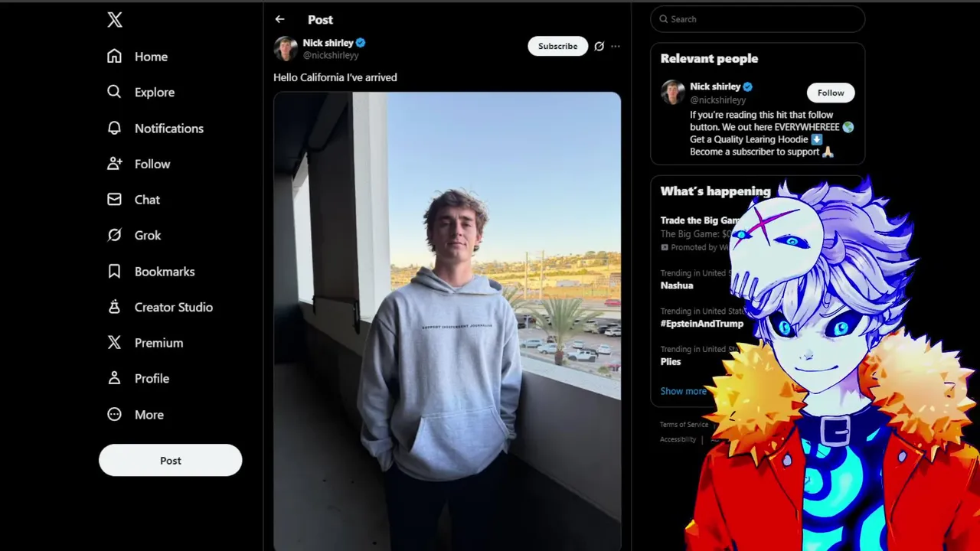
Task: Click the X logo icon
Action: (x=115, y=20)
